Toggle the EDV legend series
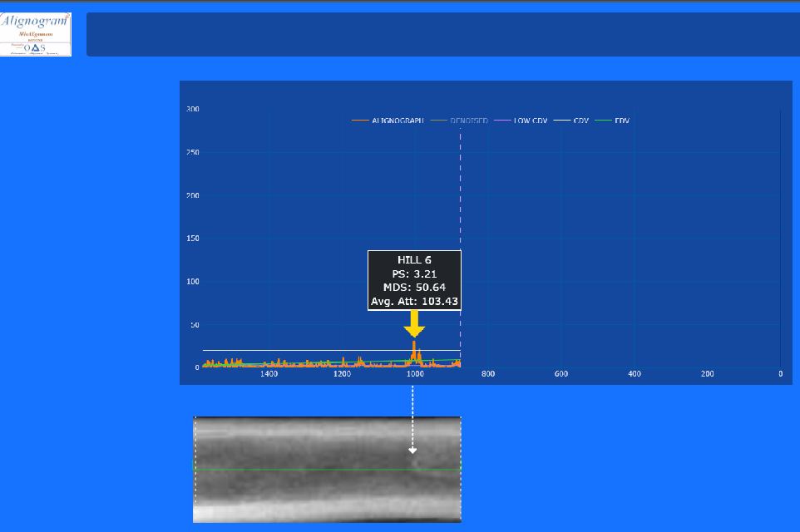Viewport: 800px width, 532px height. (x=612, y=121)
